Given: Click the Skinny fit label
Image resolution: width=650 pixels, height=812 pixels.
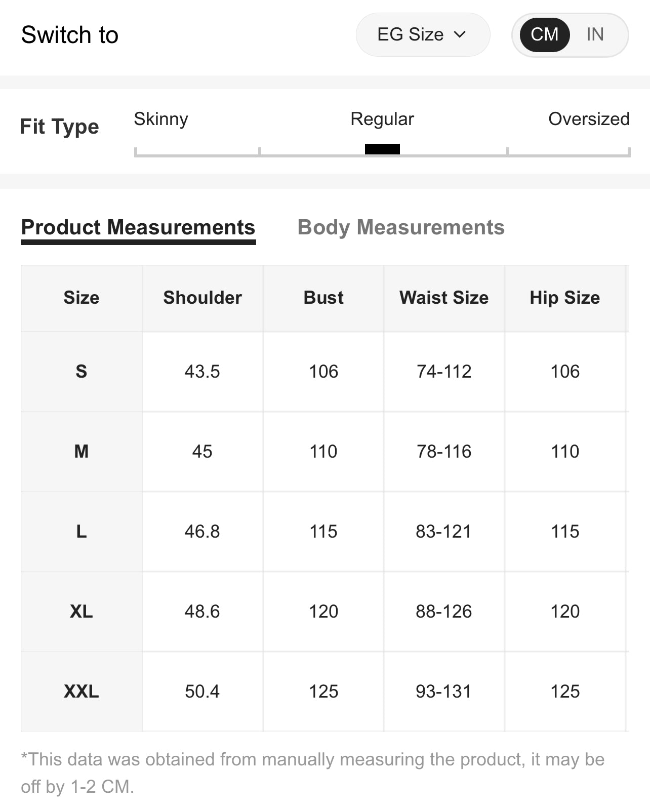Looking at the screenshot, I should point(161,119).
